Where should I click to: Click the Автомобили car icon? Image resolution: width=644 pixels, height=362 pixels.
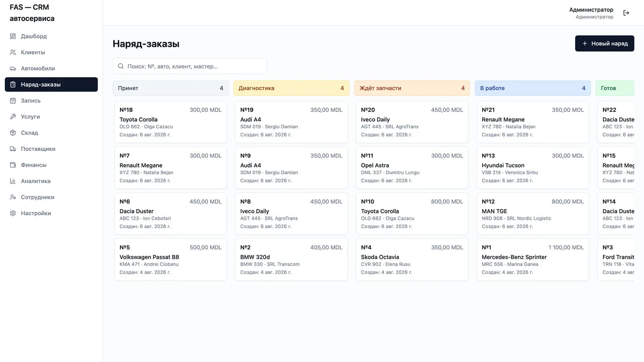(13, 68)
